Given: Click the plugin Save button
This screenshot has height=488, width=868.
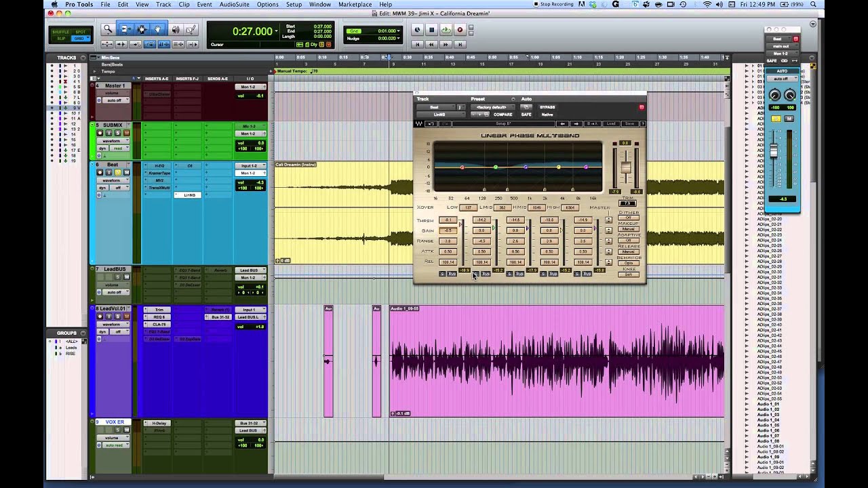Looking at the screenshot, I should [629, 123].
